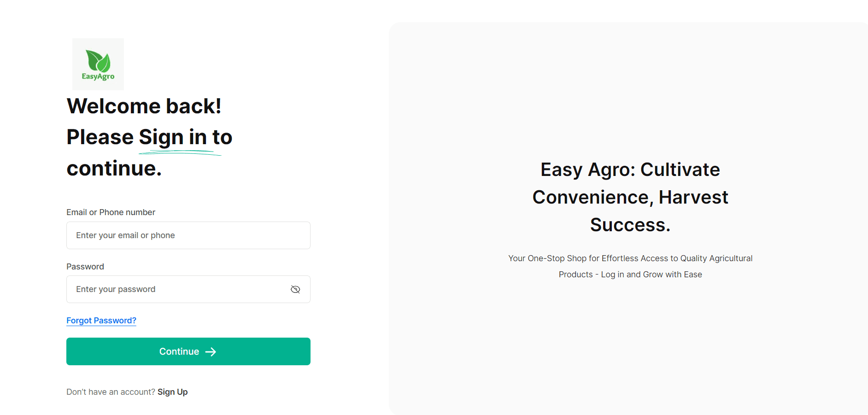Focus the email or phone input field
Viewport: 868px width, 415px height.
click(x=188, y=235)
